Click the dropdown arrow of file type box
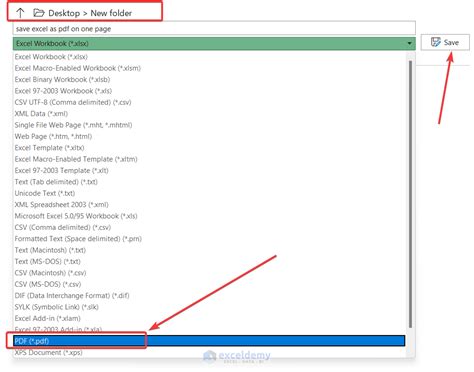 click(409, 44)
